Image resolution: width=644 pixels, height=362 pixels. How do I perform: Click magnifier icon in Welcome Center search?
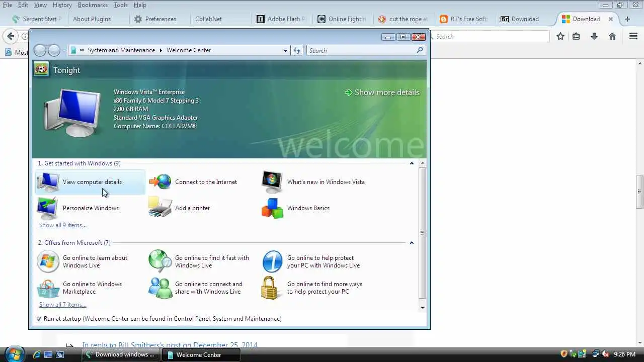click(420, 50)
